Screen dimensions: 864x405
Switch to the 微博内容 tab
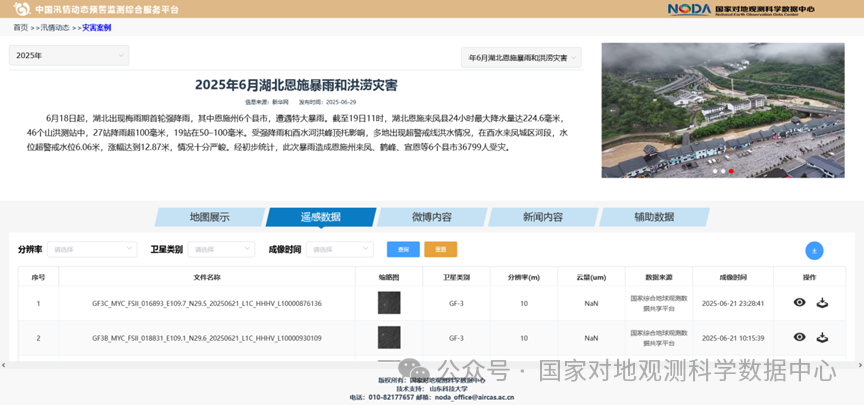tap(431, 217)
